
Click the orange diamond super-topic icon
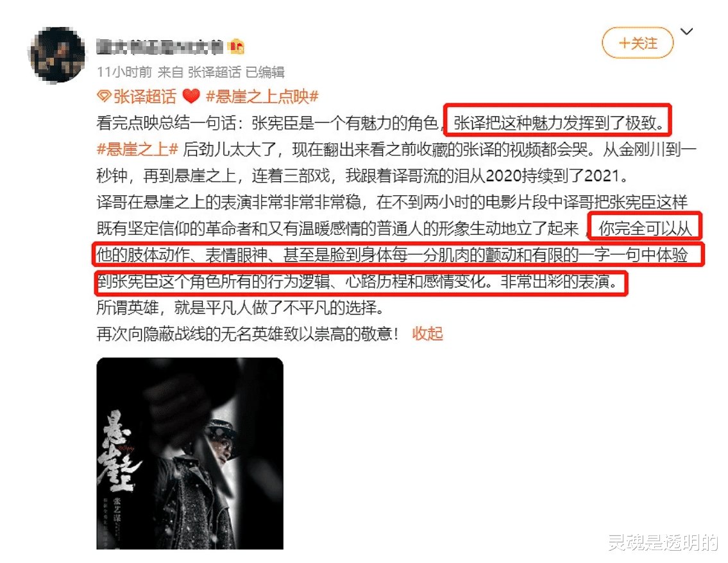103,97
